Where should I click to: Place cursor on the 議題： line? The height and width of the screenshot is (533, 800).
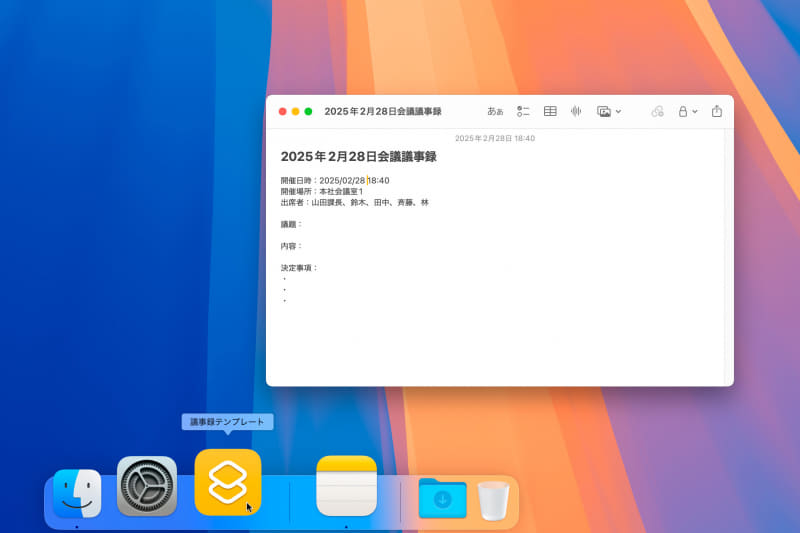coord(291,224)
